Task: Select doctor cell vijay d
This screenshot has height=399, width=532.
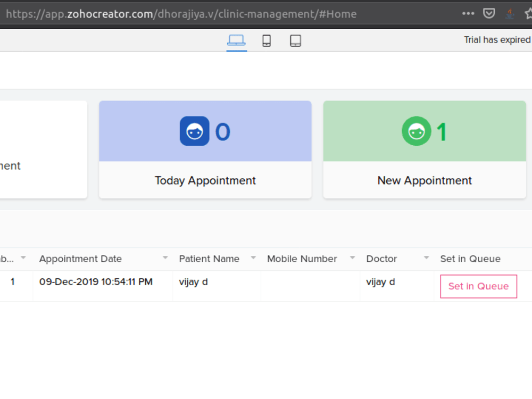Action: click(397, 286)
